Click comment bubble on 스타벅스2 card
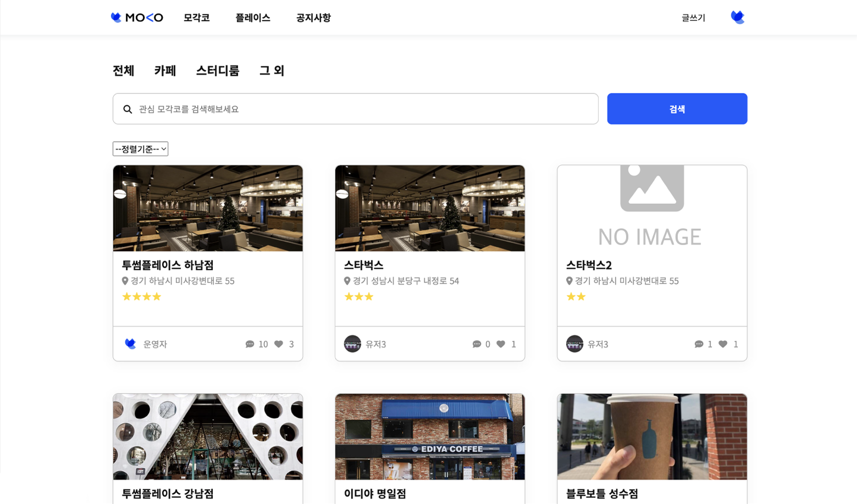 699,344
